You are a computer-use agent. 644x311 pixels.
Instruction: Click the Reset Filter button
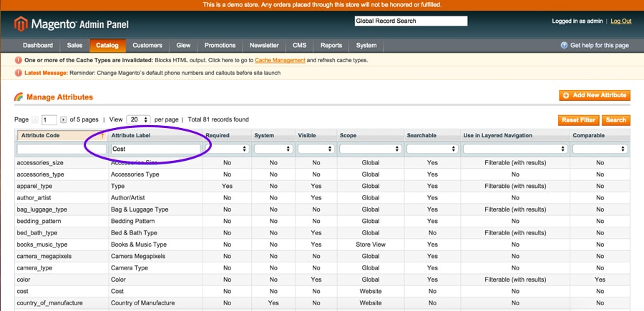point(578,120)
